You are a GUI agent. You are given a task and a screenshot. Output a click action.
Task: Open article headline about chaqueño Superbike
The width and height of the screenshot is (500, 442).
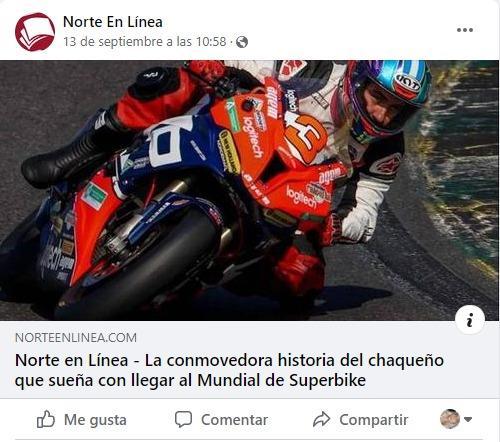point(229,370)
